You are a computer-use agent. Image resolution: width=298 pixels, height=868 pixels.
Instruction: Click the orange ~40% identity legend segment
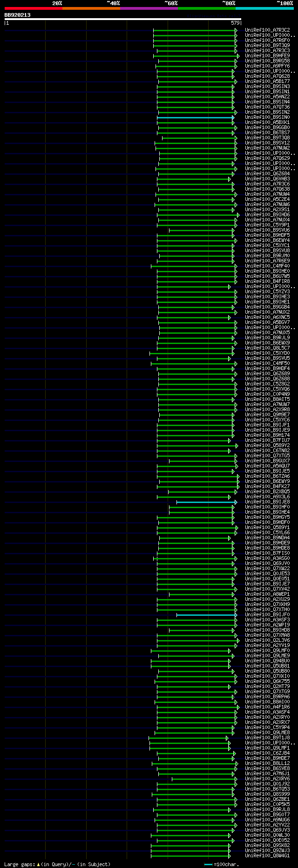91,8
